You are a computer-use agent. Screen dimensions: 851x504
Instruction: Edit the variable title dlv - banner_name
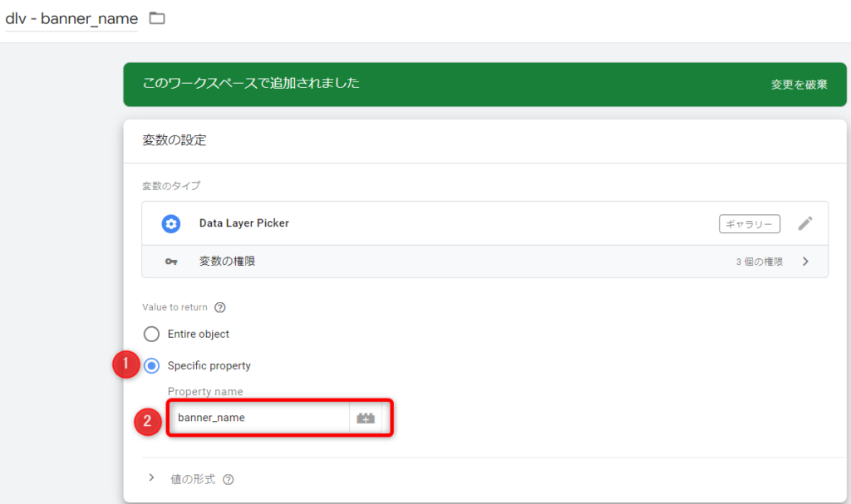click(x=71, y=18)
